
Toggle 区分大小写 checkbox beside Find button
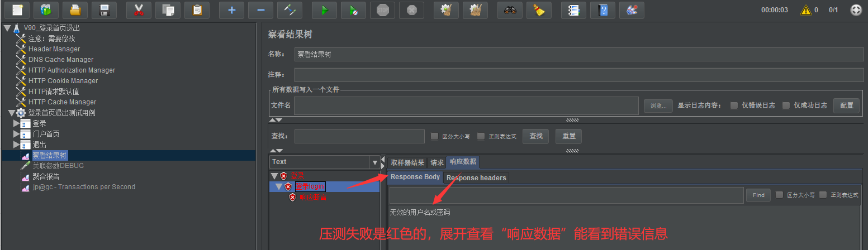pos(779,195)
